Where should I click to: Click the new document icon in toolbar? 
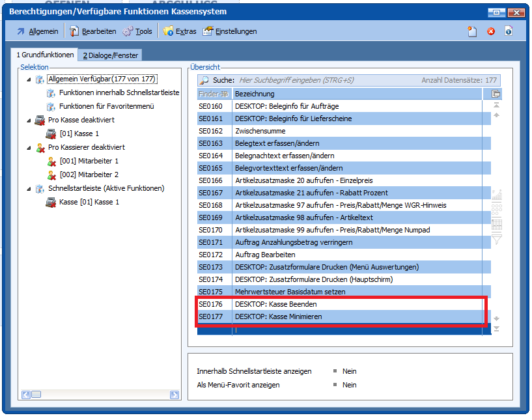pos(473,31)
